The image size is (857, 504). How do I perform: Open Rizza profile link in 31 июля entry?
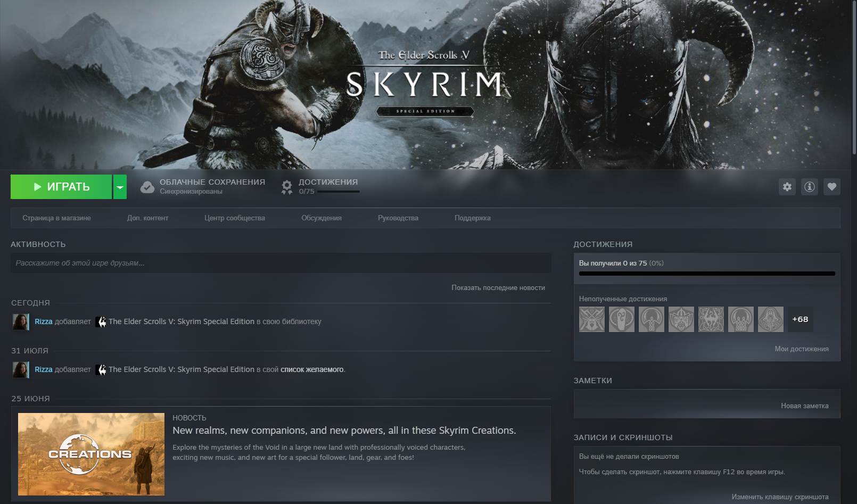pyautogui.click(x=44, y=370)
